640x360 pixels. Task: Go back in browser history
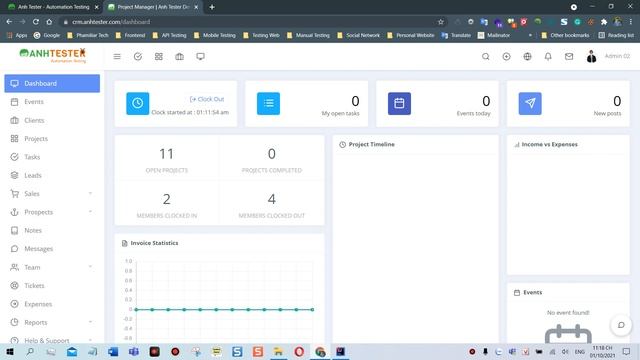[x=9, y=22]
